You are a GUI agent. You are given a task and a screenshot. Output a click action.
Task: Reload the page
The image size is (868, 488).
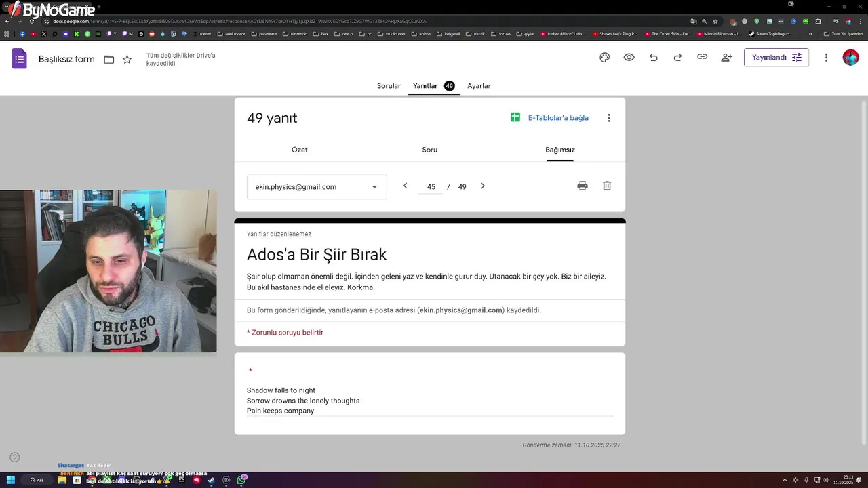pyautogui.click(x=32, y=21)
